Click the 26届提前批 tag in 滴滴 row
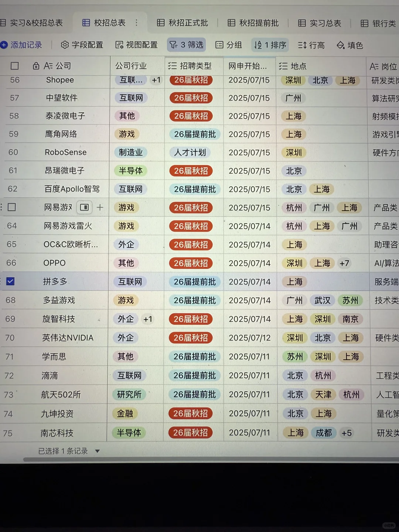 pos(195,376)
